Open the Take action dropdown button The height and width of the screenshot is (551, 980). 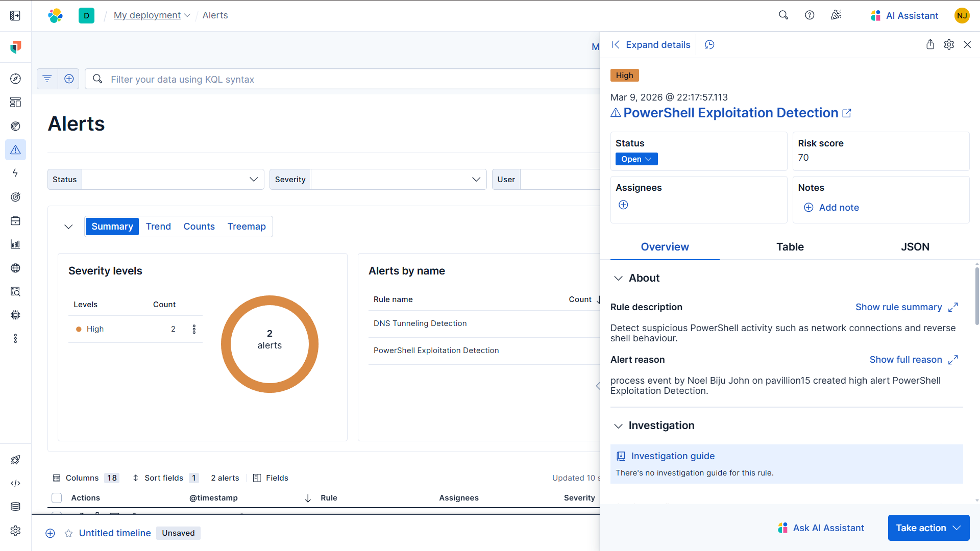[x=928, y=528]
